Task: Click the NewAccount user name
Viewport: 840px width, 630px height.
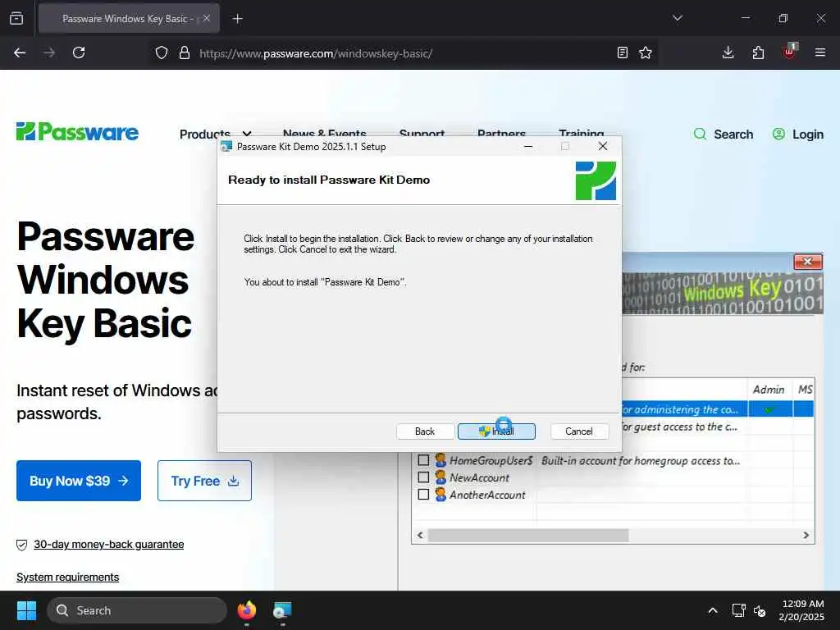Action: tap(479, 477)
